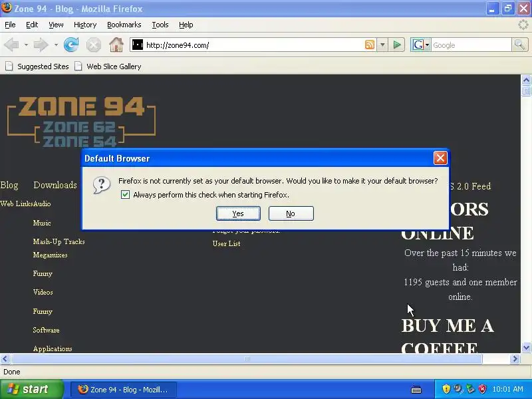Click the Zone 94 site logo
This screenshot has width=532, height=399.
point(81,122)
